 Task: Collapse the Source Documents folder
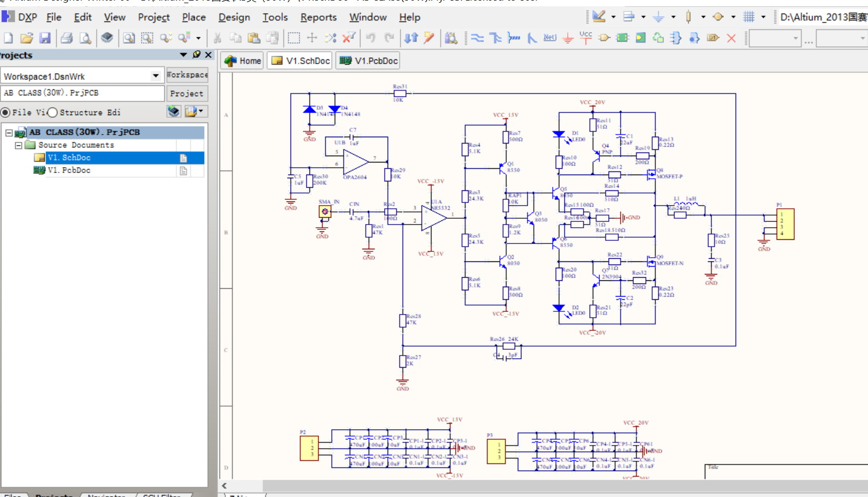[18, 145]
